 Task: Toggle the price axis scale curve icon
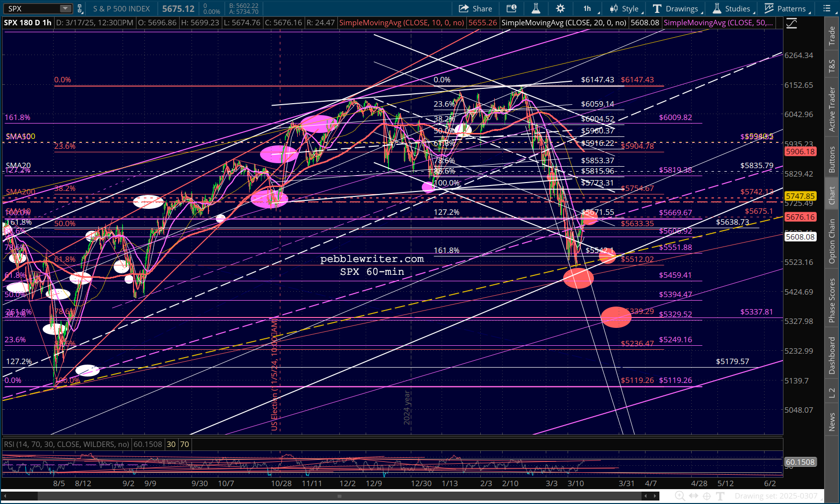click(x=791, y=23)
